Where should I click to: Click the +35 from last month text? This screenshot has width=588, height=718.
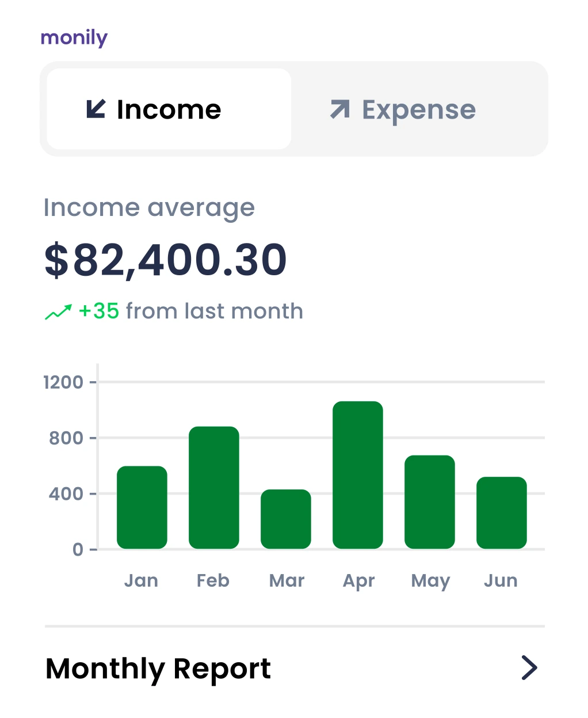pos(190,311)
